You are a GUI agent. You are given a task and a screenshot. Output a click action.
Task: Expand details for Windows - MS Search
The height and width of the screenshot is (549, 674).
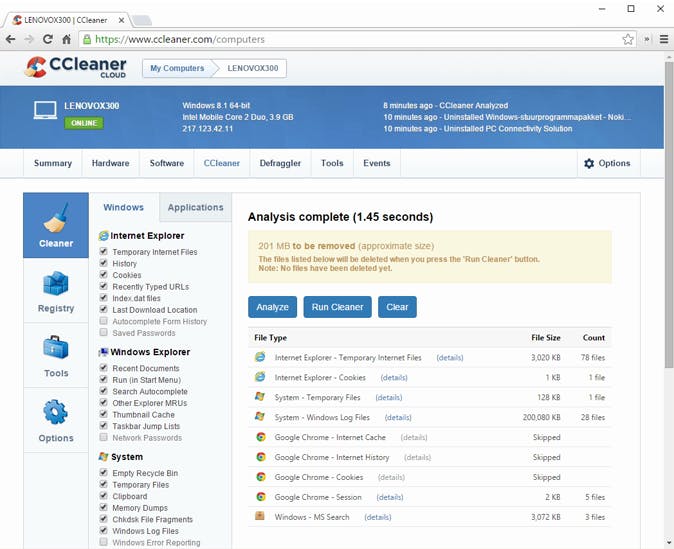coord(378,517)
